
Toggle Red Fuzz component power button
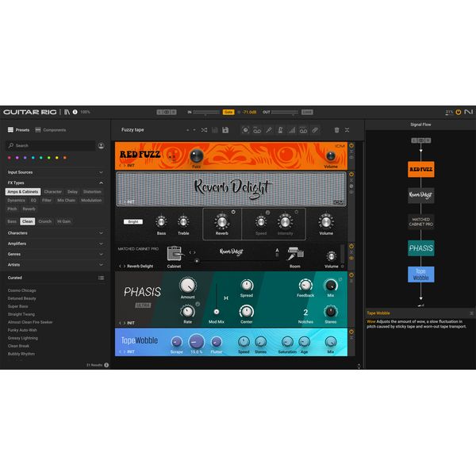(351, 146)
